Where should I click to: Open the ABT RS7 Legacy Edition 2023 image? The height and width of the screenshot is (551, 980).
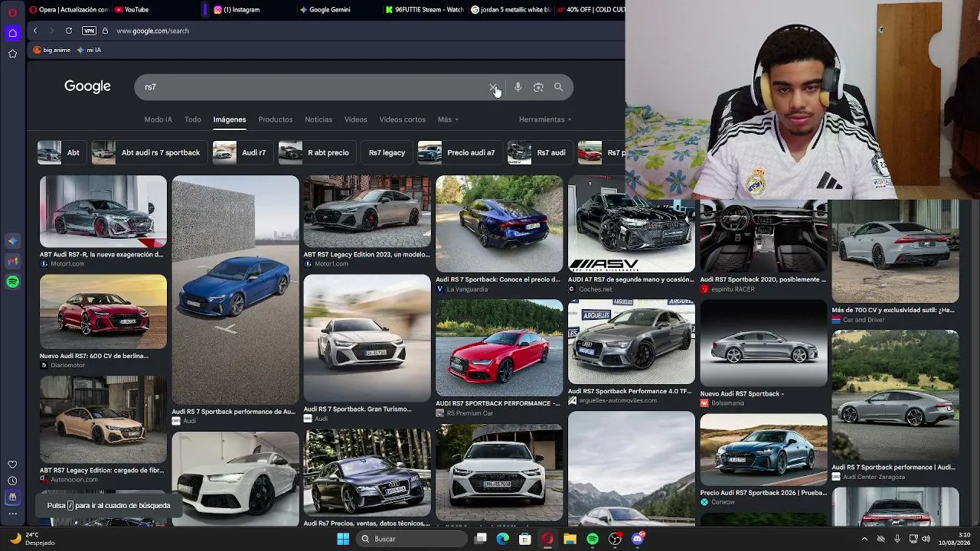click(367, 211)
